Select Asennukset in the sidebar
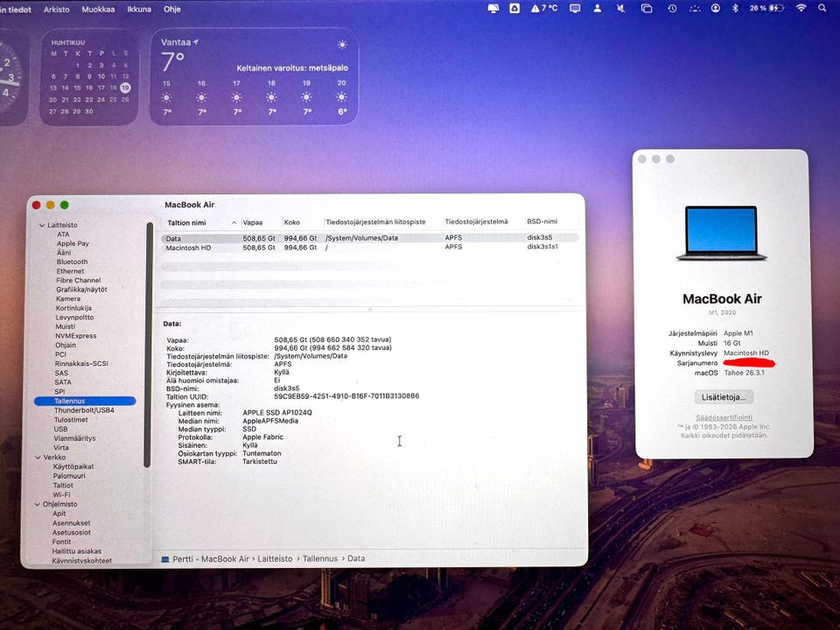 (x=71, y=523)
